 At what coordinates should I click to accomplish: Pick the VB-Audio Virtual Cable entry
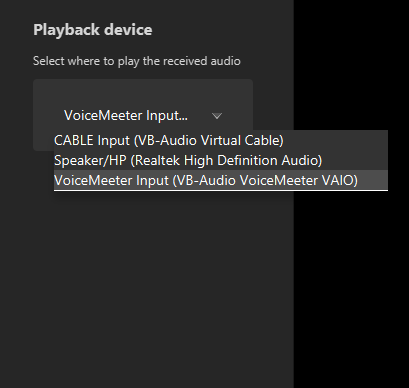[221, 140]
